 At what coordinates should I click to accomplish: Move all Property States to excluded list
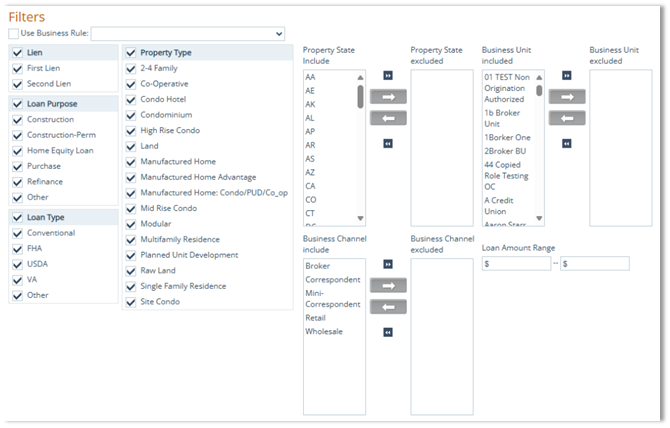tap(388, 76)
